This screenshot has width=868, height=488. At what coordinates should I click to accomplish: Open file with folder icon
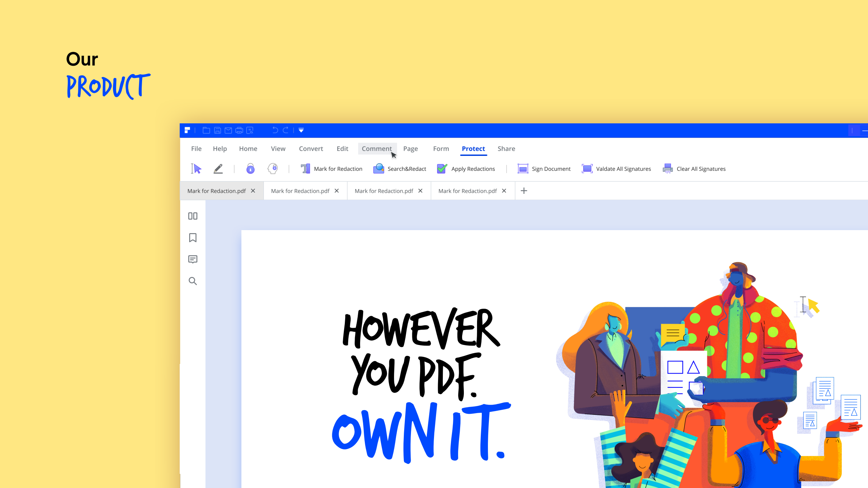(206, 130)
